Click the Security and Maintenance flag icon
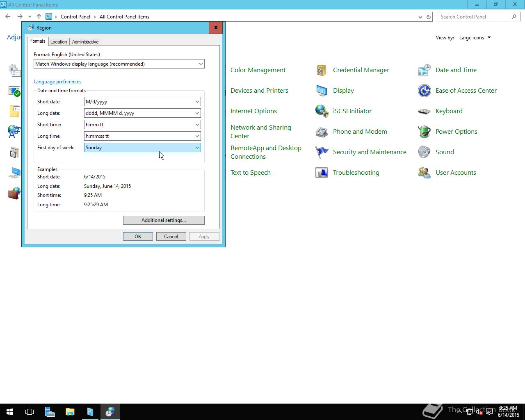This screenshot has width=525, height=420. tap(322, 152)
